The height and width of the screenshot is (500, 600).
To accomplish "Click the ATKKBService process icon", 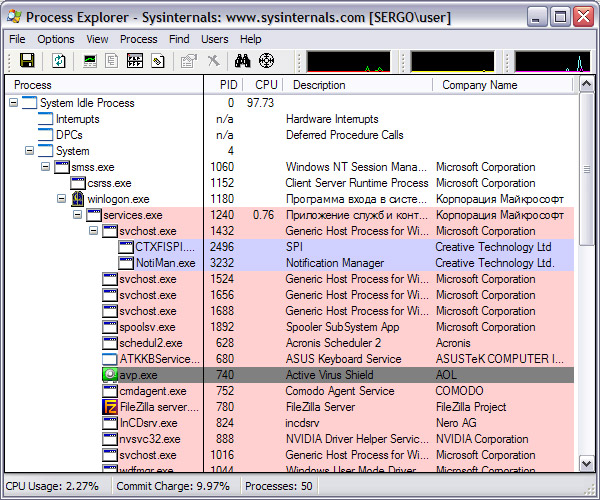I will coord(109,359).
